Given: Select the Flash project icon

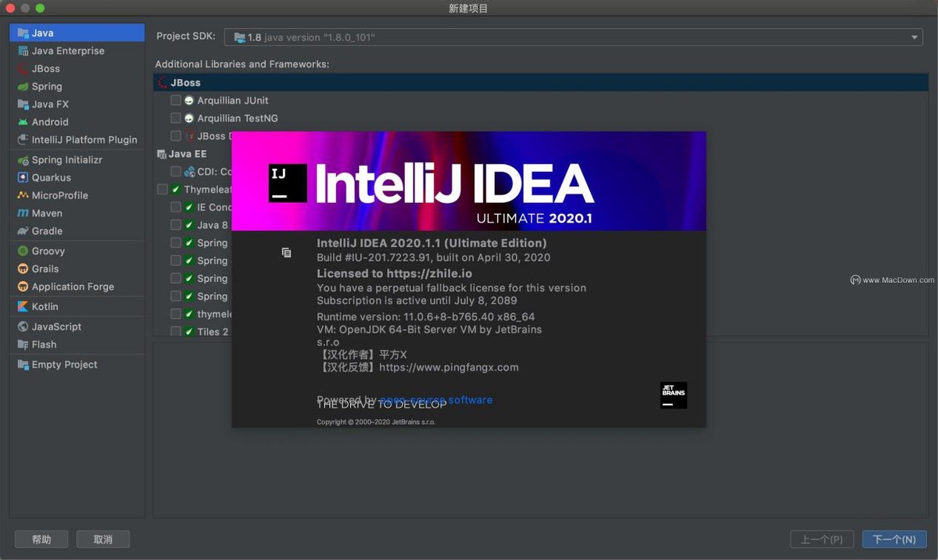Looking at the screenshot, I should (x=23, y=344).
